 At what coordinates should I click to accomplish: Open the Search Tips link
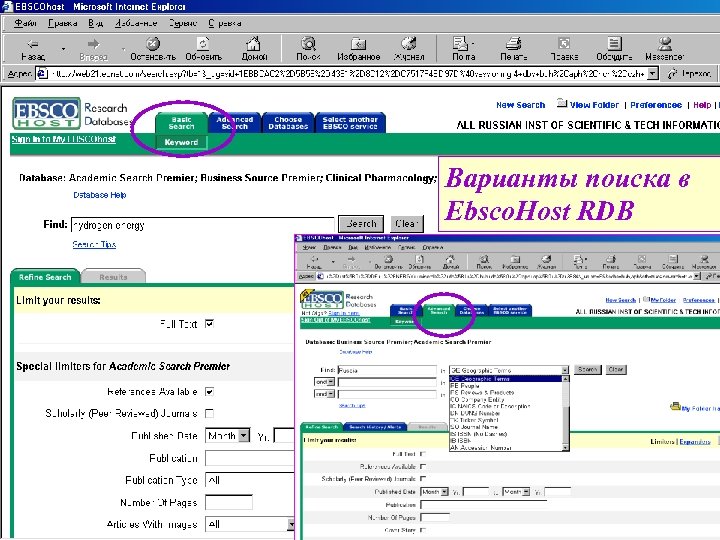tap(94, 244)
